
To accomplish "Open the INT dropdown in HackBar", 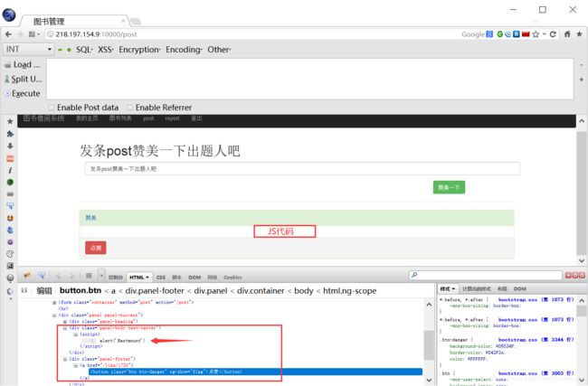I will point(29,50).
